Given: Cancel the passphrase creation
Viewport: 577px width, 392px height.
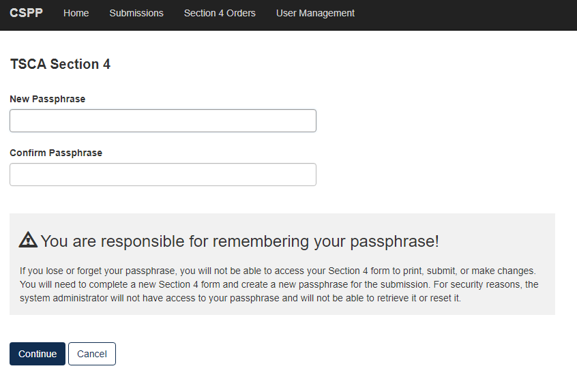Looking at the screenshot, I should point(92,354).
